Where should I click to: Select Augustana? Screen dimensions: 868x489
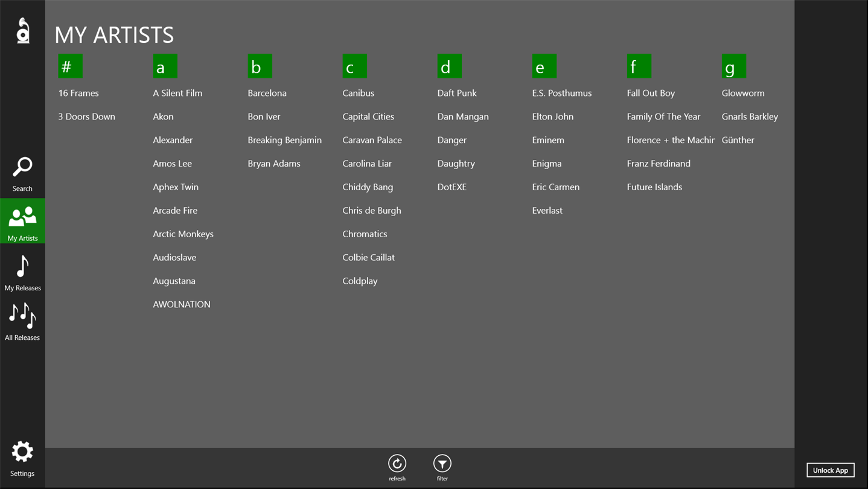(174, 281)
